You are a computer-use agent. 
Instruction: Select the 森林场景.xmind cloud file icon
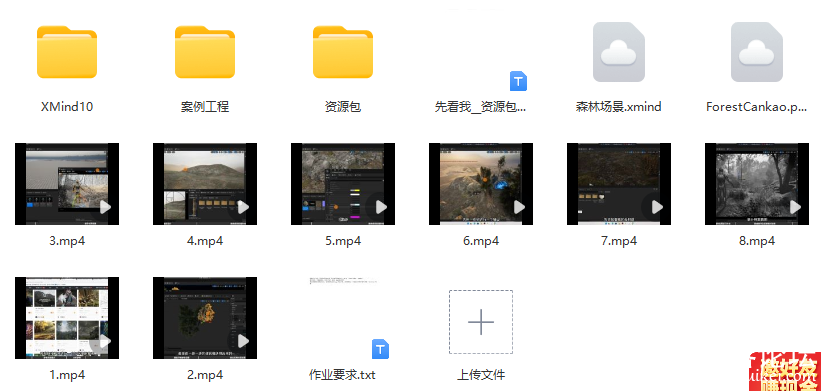tap(618, 52)
